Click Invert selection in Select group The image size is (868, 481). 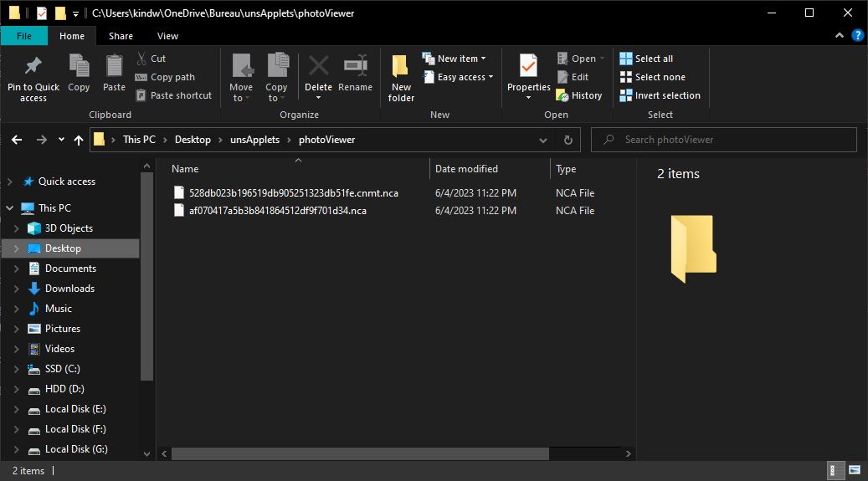[x=660, y=95]
